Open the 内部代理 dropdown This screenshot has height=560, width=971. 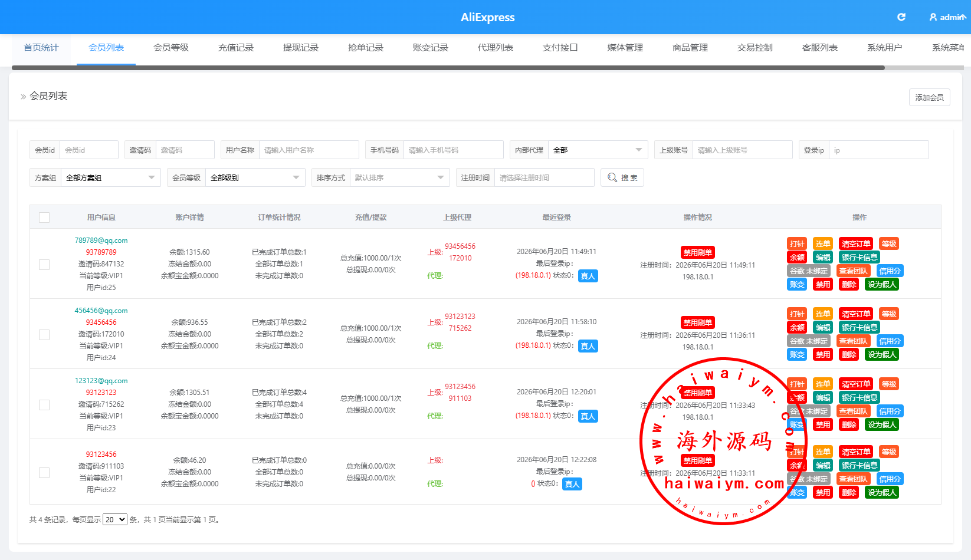[x=598, y=150]
